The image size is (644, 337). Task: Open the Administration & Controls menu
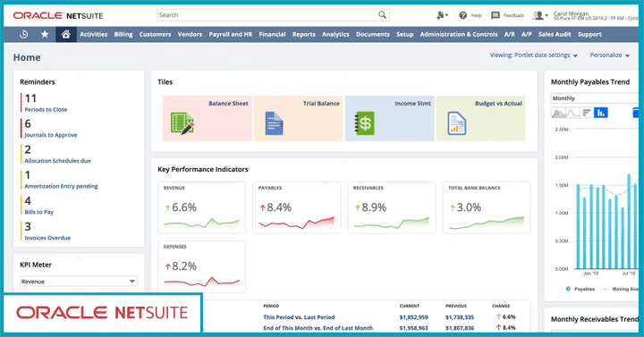click(459, 35)
